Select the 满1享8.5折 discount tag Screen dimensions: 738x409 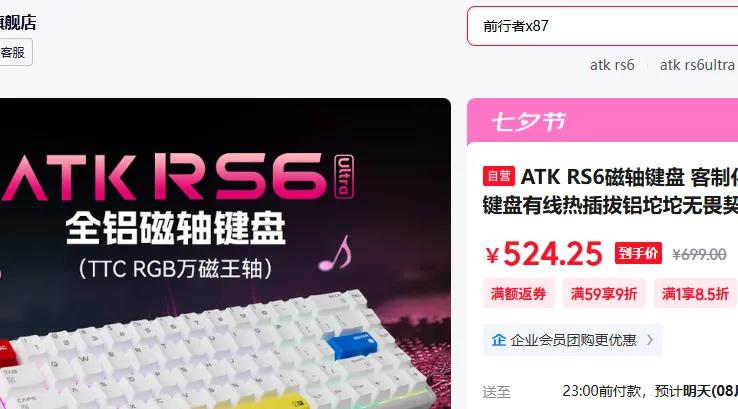695,293
